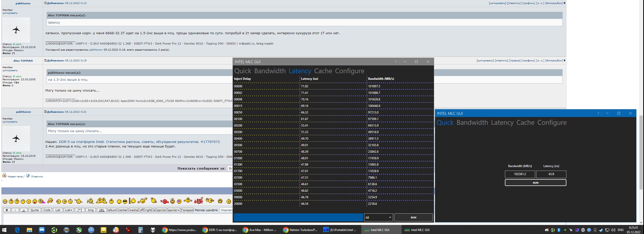Click the 'Quote' BBCode button
644x234 pixels.
click(35, 210)
